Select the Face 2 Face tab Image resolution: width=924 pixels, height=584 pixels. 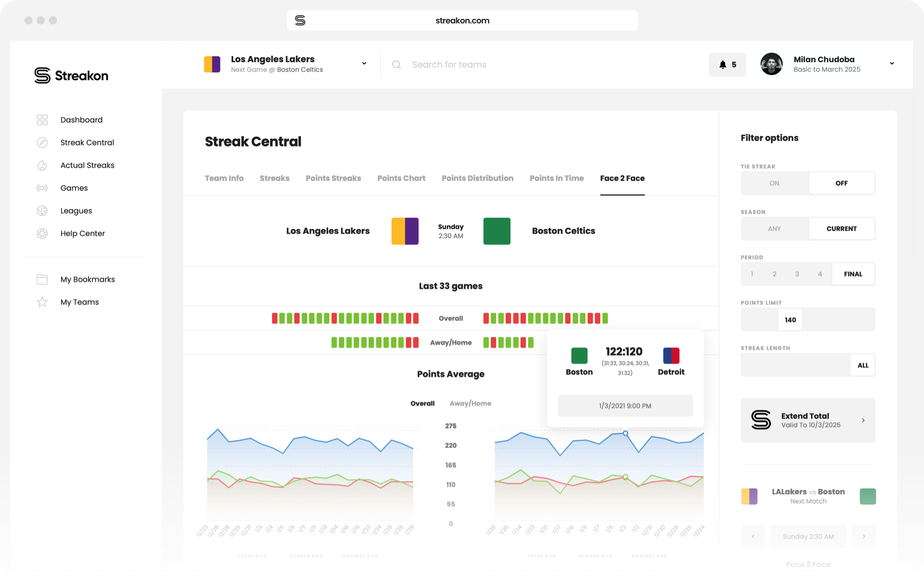click(622, 179)
